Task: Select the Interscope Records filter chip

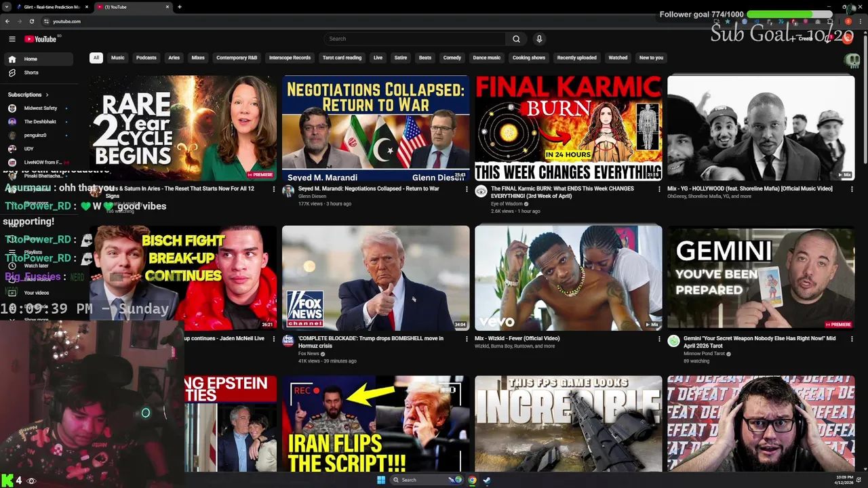Action: (x=290, y=58)
